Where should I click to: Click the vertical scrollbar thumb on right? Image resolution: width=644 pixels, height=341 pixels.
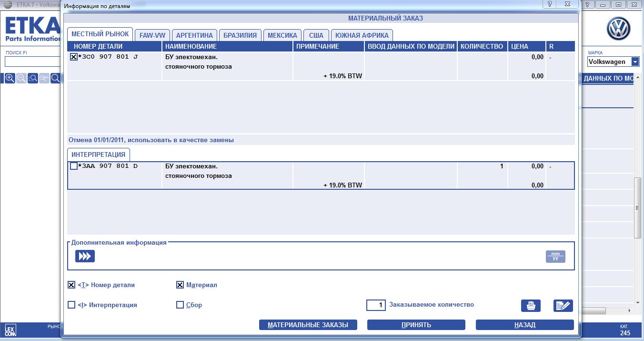638,207
